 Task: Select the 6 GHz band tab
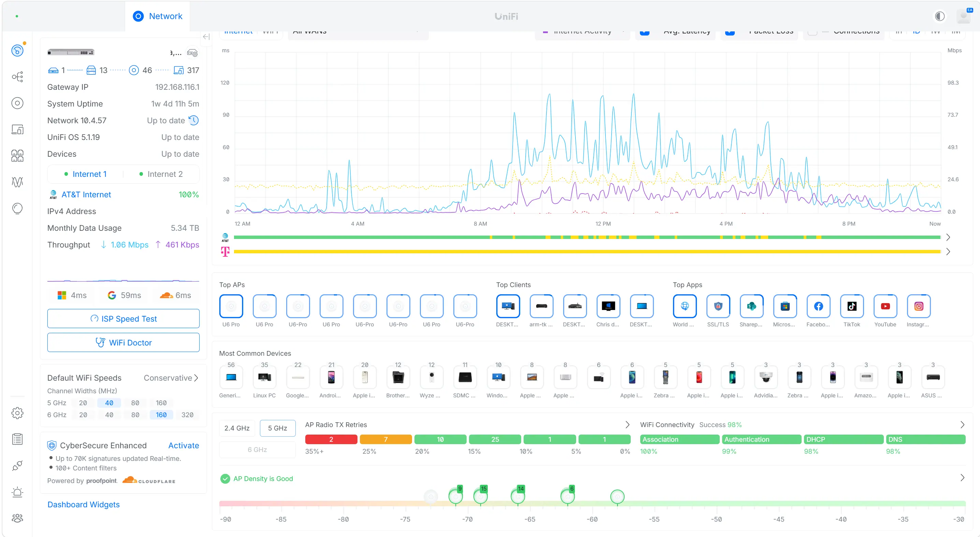pyautogui.click(x=258, y=450)
